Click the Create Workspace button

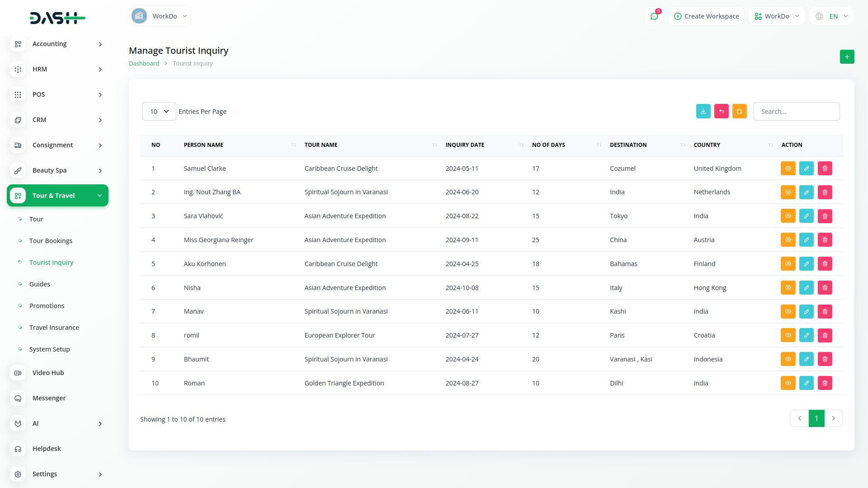point(706,16)
